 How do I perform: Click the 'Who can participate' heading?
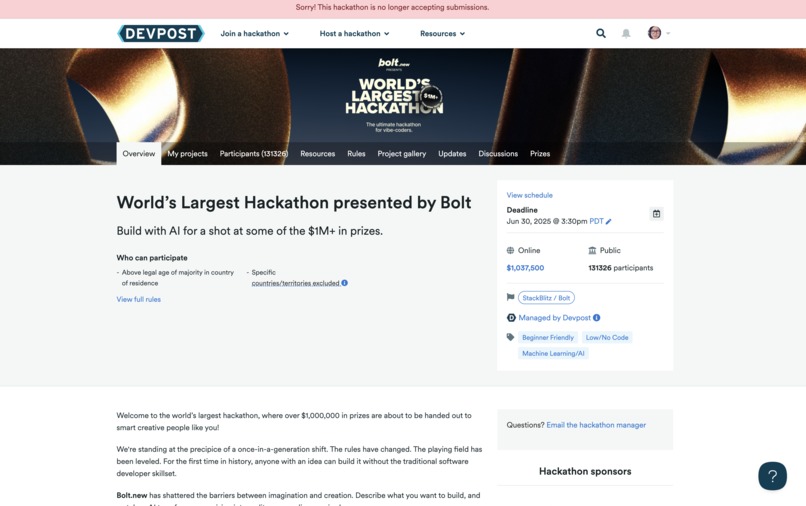click(x=152, y=258)
